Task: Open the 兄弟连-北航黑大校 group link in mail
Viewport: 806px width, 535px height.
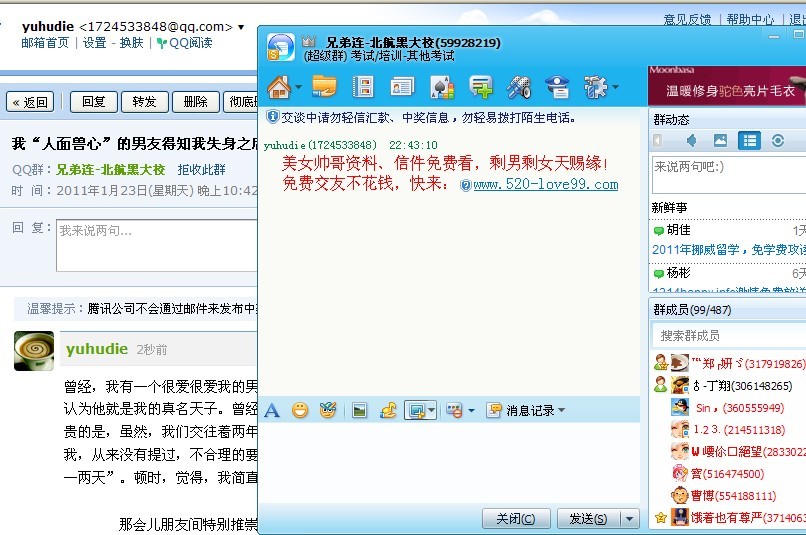Action: tap(111, 170)
